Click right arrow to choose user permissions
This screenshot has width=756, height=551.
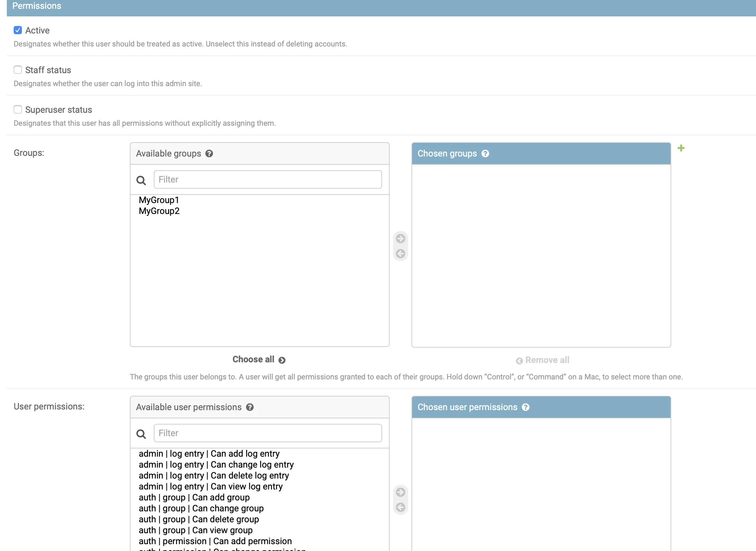pos(400,492)
